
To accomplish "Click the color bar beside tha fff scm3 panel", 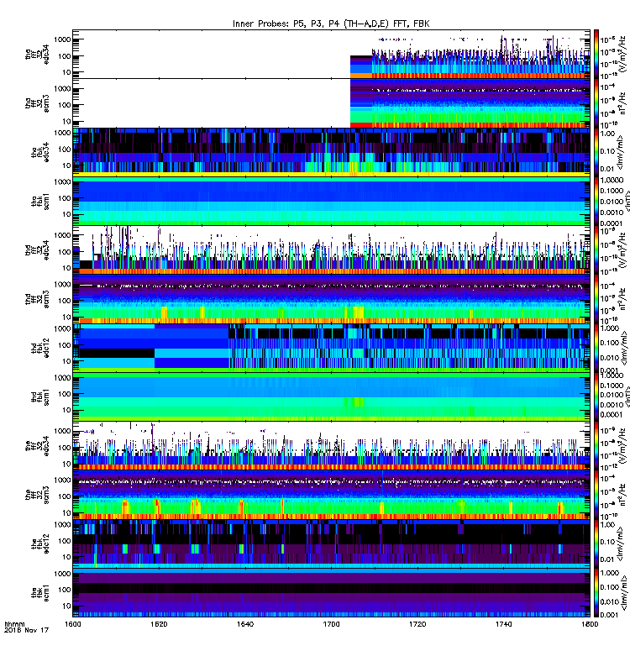I will (x=596, y=103).
